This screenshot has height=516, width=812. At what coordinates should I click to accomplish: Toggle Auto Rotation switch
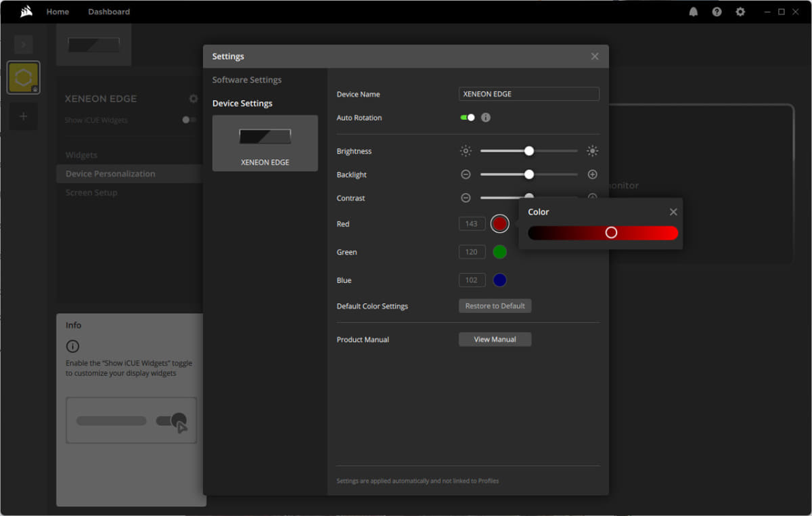468,117
